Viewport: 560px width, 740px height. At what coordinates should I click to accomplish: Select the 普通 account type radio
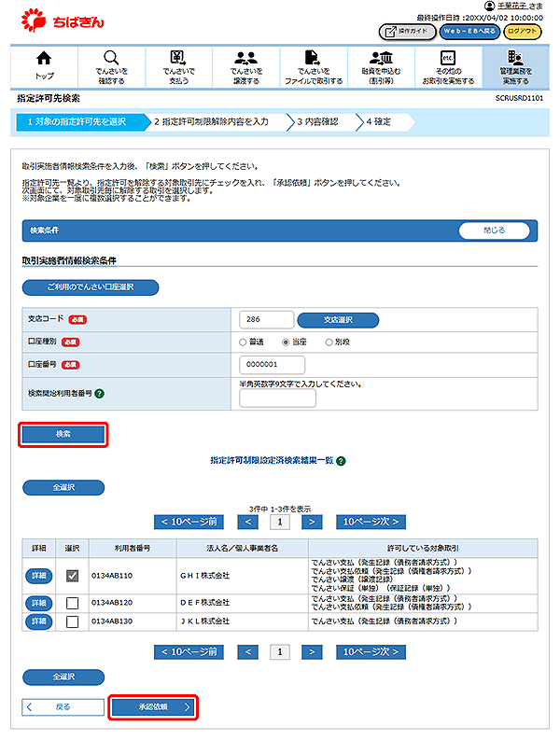(243, 342)
